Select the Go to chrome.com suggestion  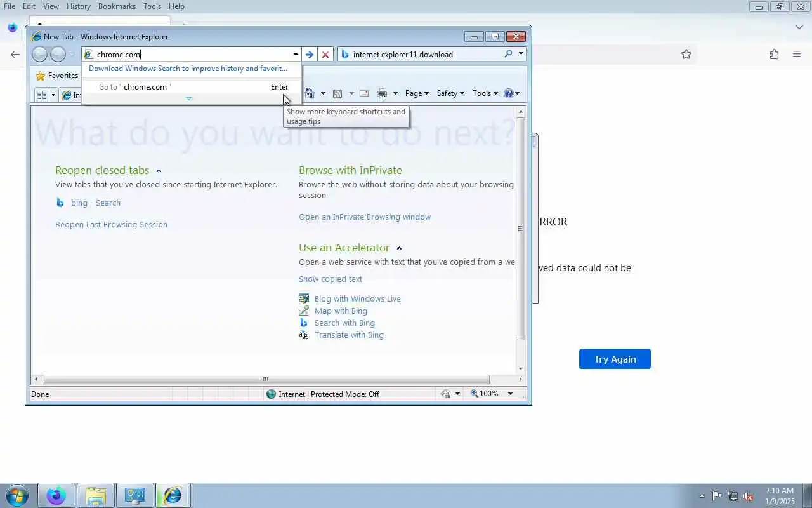(x=192, y=87)
